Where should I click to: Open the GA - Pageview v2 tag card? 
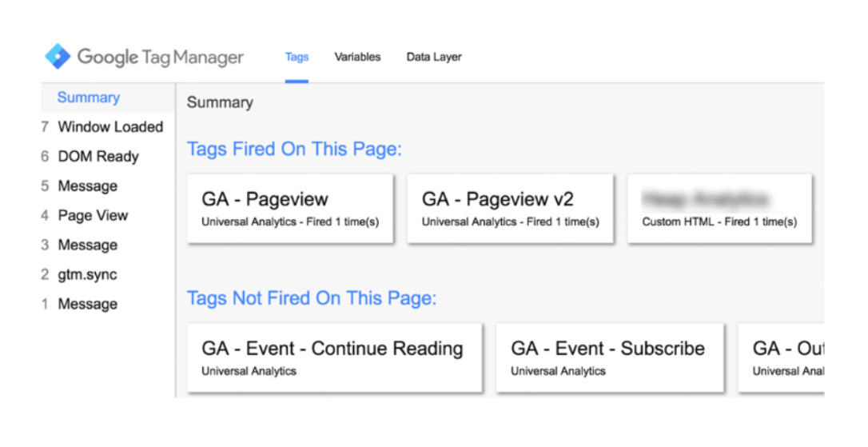pos(511,209)
